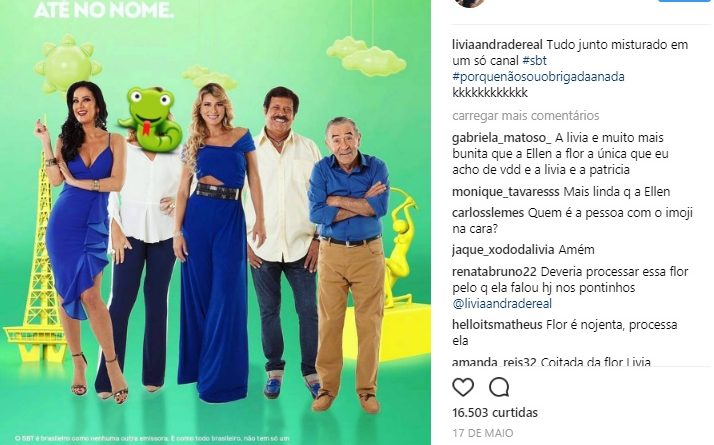This screenshot has height=445, width=714.
Task: Visit jaque_xododalivia profile
Action: [503, 250]
